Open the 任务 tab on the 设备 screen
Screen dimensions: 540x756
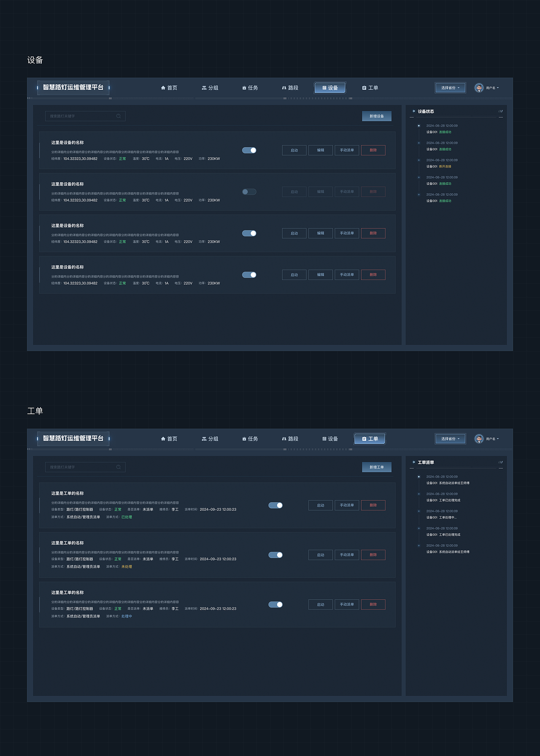pos(250,88)
